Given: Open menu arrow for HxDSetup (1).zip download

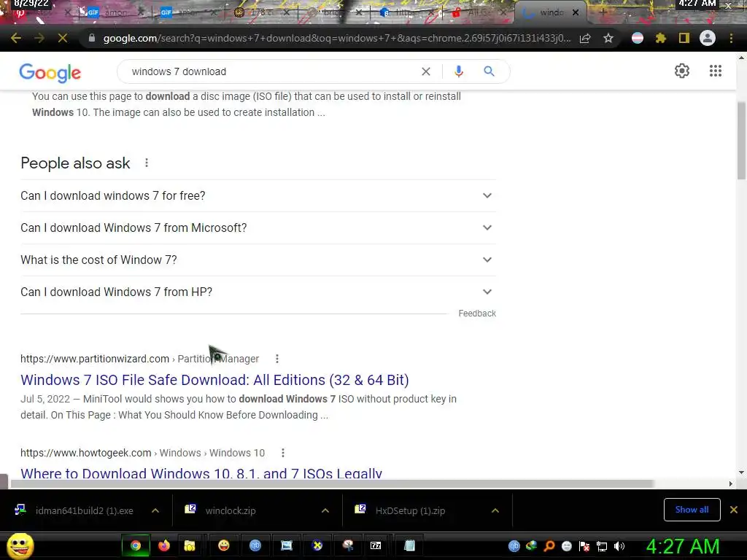Looking at the screenshot, I should pos(495,510).
